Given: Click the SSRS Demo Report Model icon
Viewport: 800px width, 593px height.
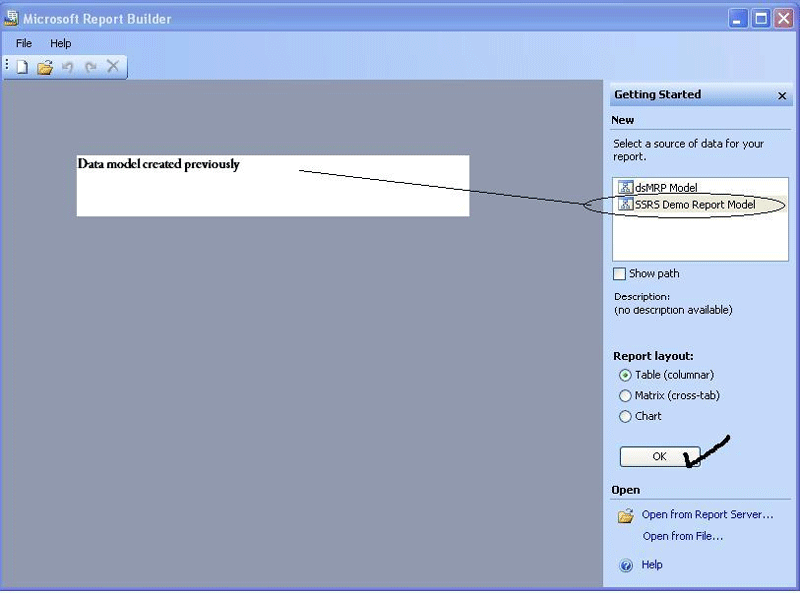Looking at the screenshot, I should click(x=625, y=204).
